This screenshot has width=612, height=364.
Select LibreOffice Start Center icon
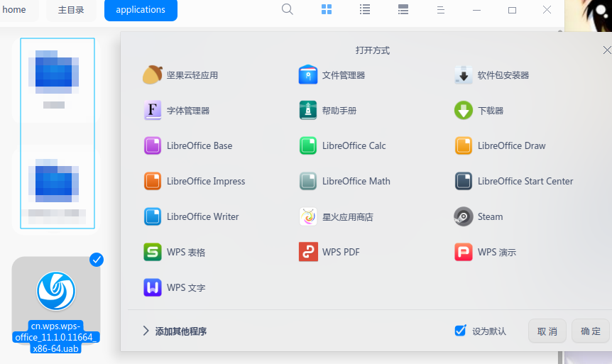click(464, 182)
